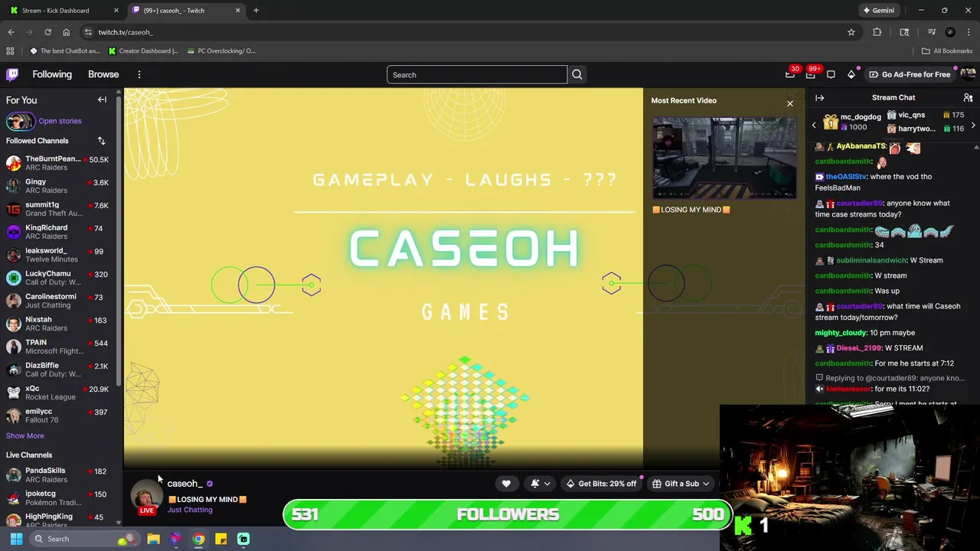Open Nixstah channel in sidebar
The width and height of the screenshot is (980, 551).
58,324
